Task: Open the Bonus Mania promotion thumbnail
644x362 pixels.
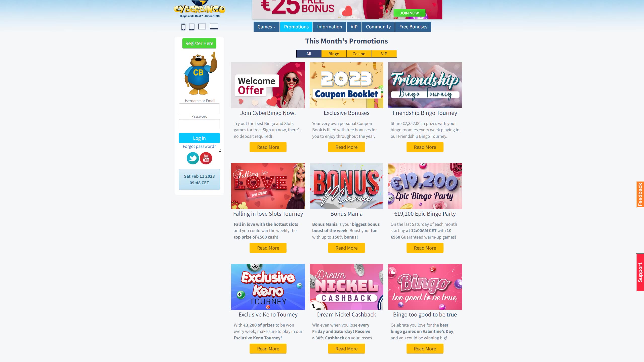Action: tap(346, 186)
